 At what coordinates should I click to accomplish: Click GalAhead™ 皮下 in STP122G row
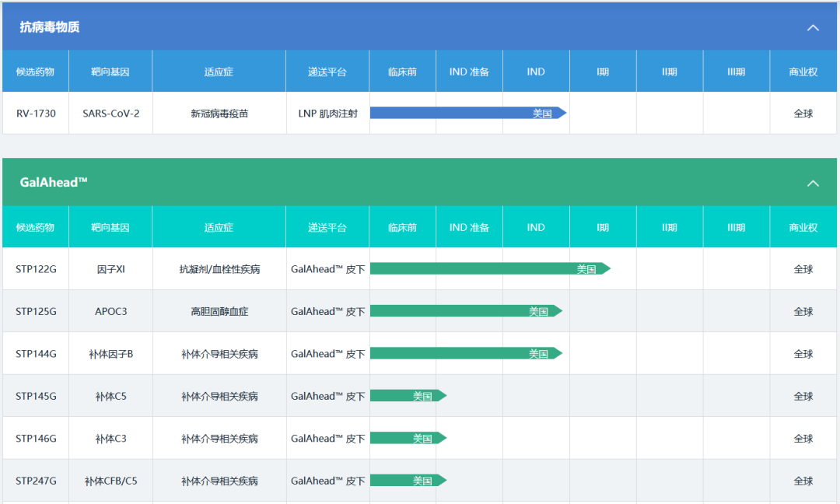(x=328, y=269)
